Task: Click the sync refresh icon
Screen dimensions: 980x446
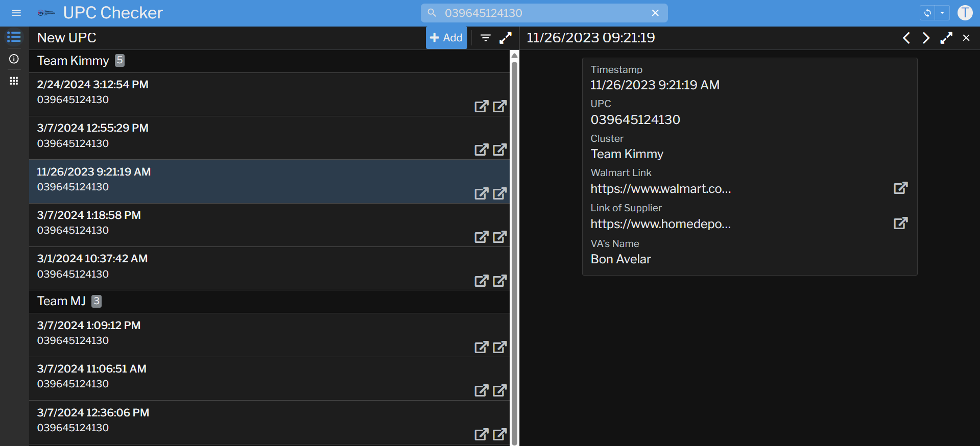Action: coord(927,13)
